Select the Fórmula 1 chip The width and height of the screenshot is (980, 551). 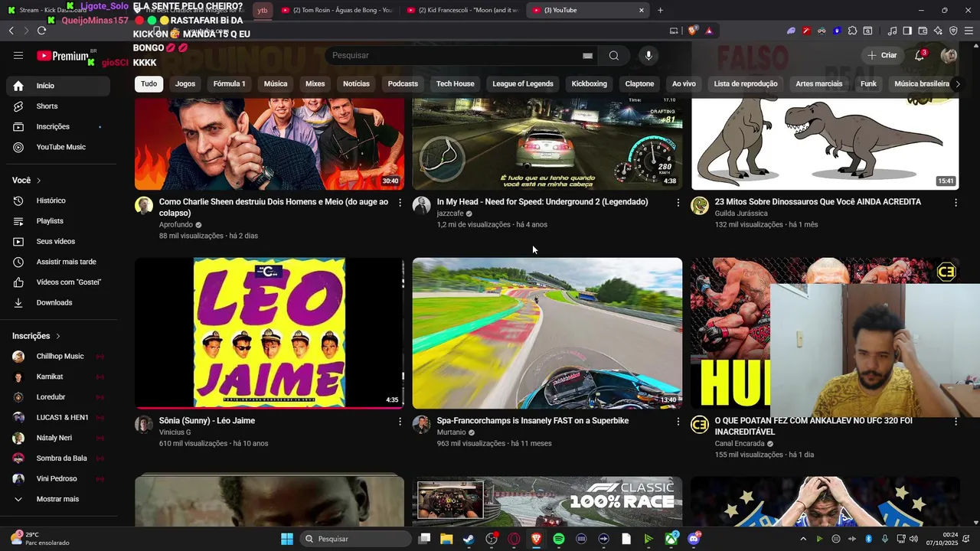(x=229, y=83)
